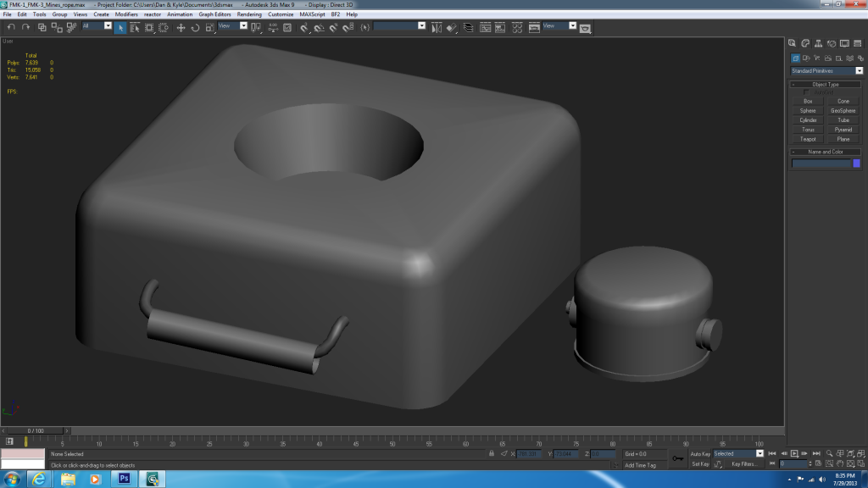The width and height of the screenshot is (868, 488).
Task: Enable the AutoGrid checkbox
Action: point(807,92)
